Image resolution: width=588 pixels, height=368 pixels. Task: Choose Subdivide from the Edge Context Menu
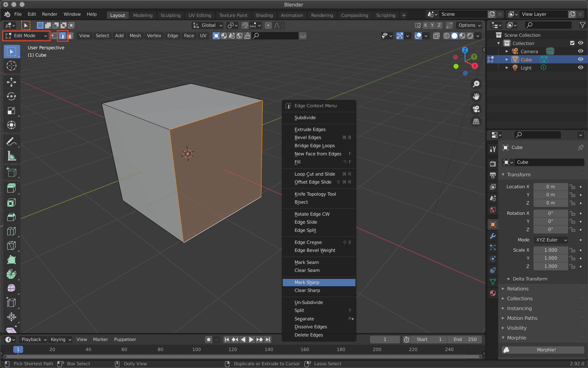pyautogui.click(x=305, y=118)
